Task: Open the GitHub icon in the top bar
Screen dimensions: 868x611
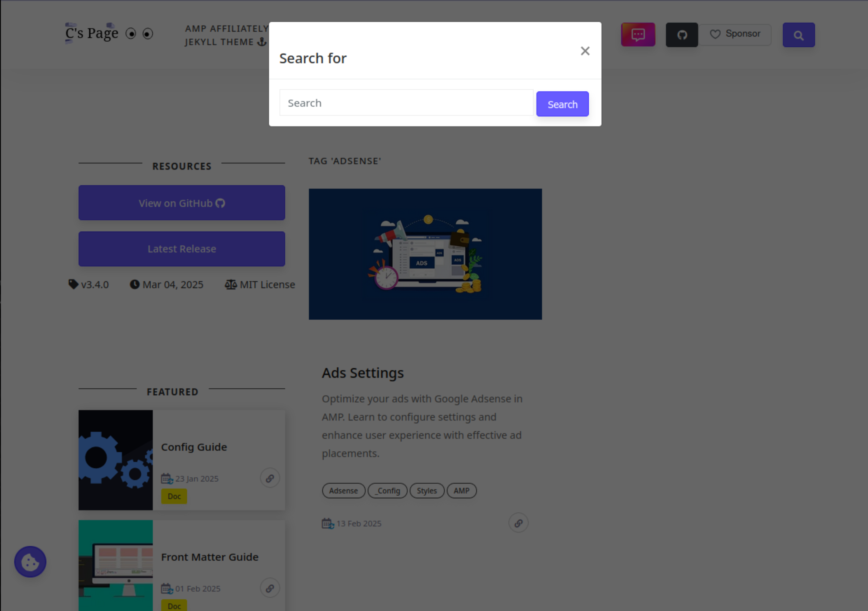Action: click(x=682, y=35)
